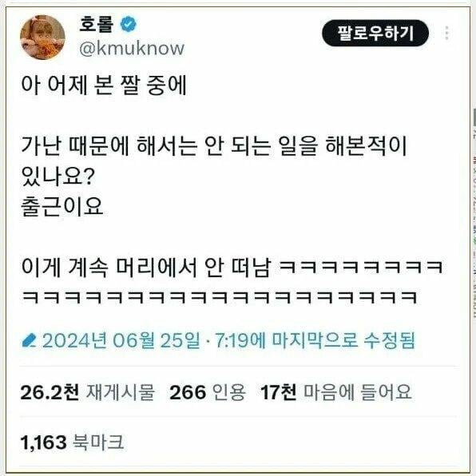Click the 있나요? line of the tweet
The image size is (476, 476).
pos(58,177)
